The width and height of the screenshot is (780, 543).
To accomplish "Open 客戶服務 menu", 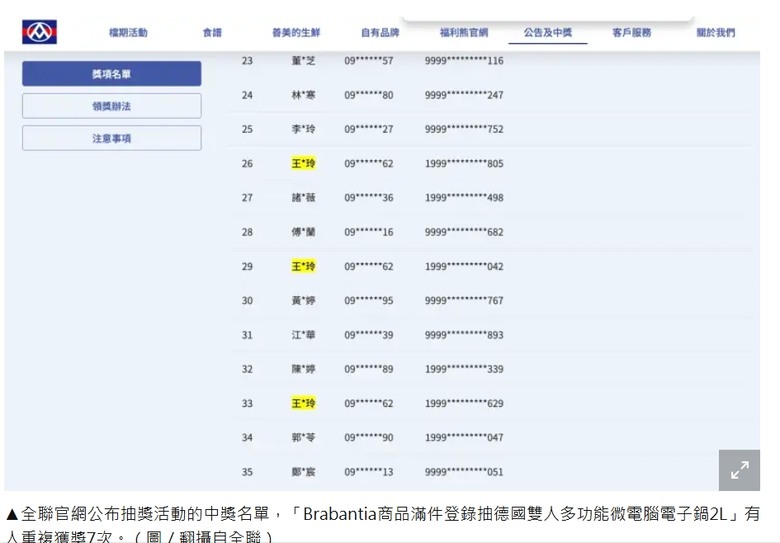I will [632, 32].
